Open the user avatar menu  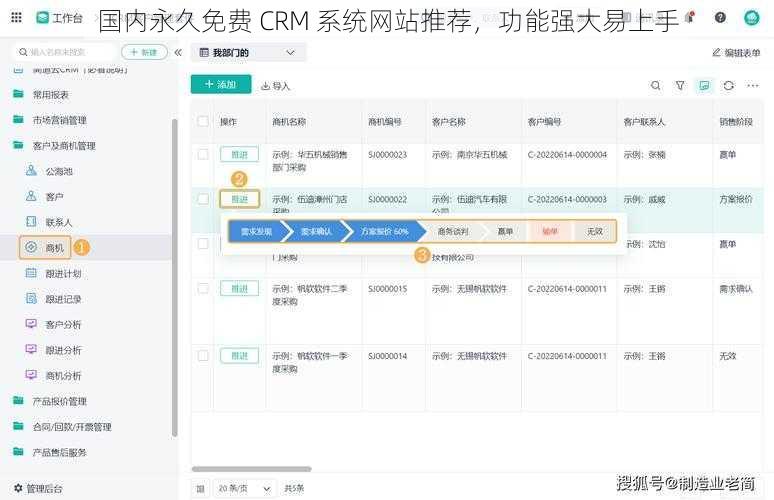click(x=751, y=18)
